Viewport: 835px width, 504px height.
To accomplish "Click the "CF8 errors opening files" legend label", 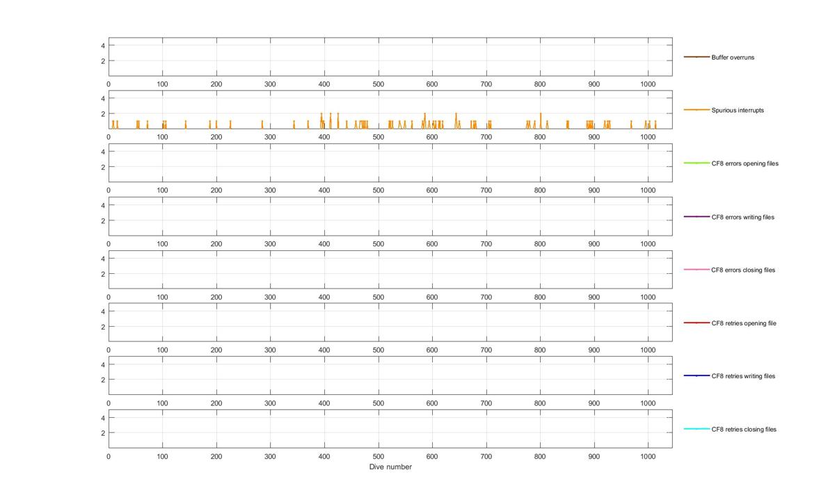I will (745, 163).
